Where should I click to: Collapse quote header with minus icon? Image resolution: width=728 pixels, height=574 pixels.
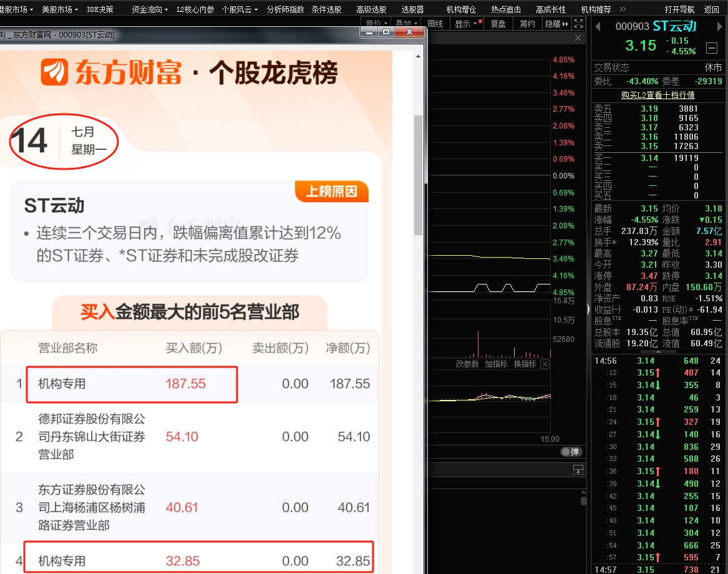point(711,47)
